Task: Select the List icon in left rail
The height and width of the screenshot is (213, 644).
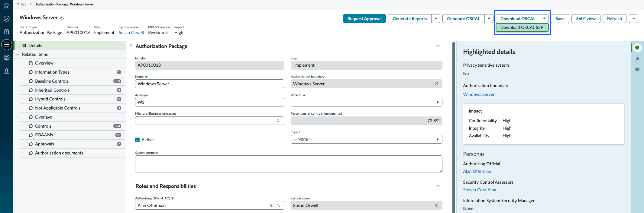Action: pos(7,45)
